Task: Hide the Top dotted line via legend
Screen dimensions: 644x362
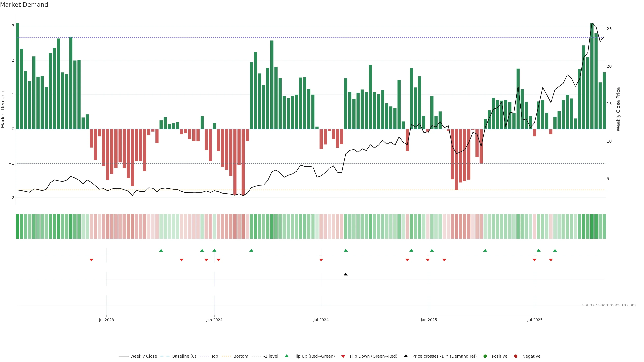Action: coord(214,356)
